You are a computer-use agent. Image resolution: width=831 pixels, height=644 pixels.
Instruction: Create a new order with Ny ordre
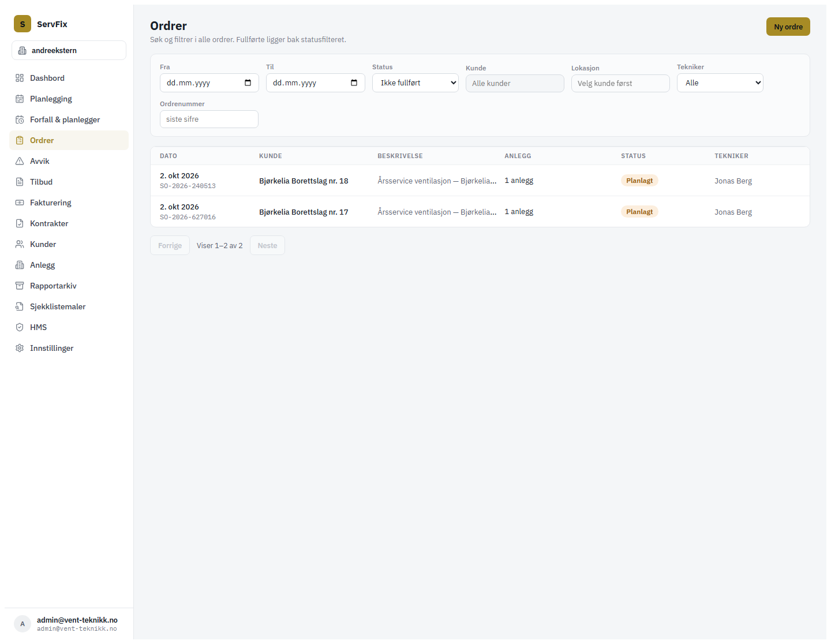pyautogui.click(x=788, y=27)
